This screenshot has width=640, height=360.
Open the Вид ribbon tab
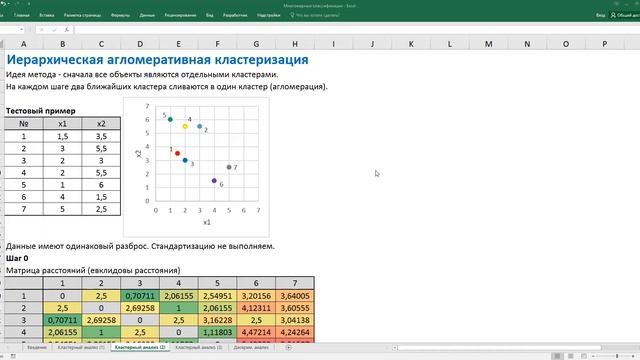pos(209,15)
